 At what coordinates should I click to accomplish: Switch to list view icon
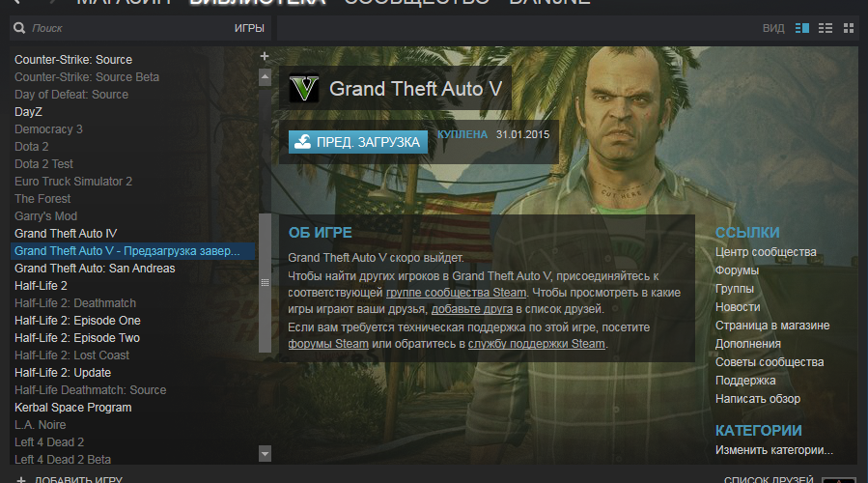point(826,28)
